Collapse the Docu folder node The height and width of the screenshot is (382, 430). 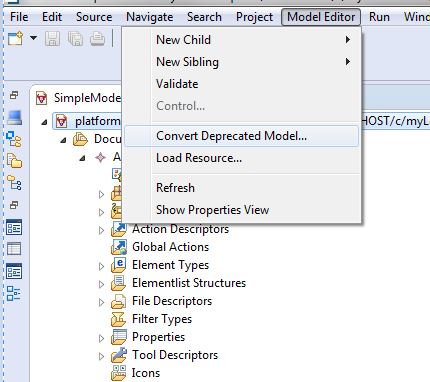[x=63, y=140]
